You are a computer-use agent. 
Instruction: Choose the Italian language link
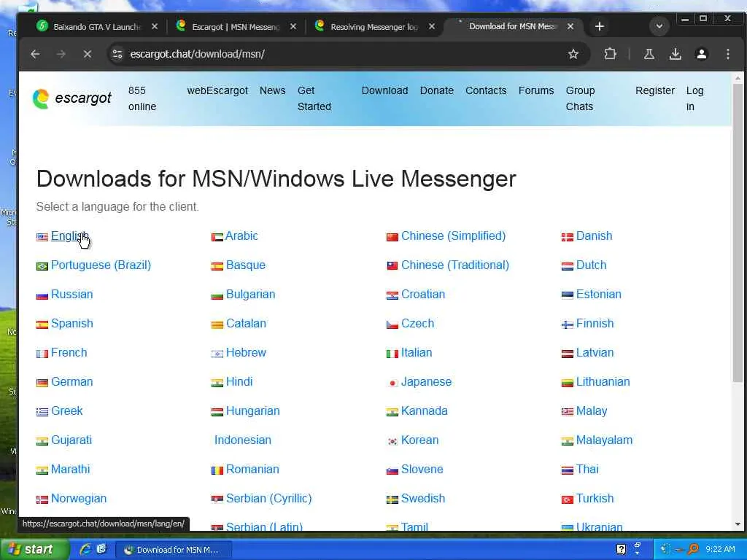pos(417,352)
